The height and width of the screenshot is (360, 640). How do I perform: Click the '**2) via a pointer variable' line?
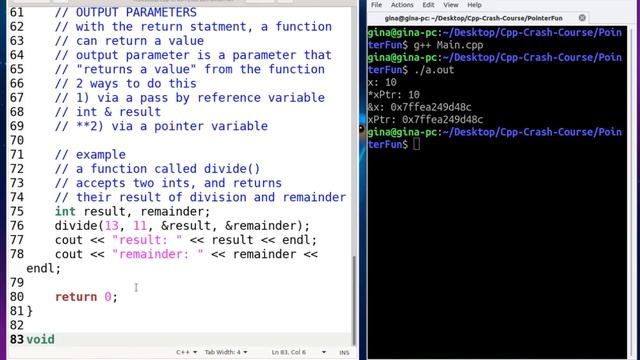pos(161,126)
